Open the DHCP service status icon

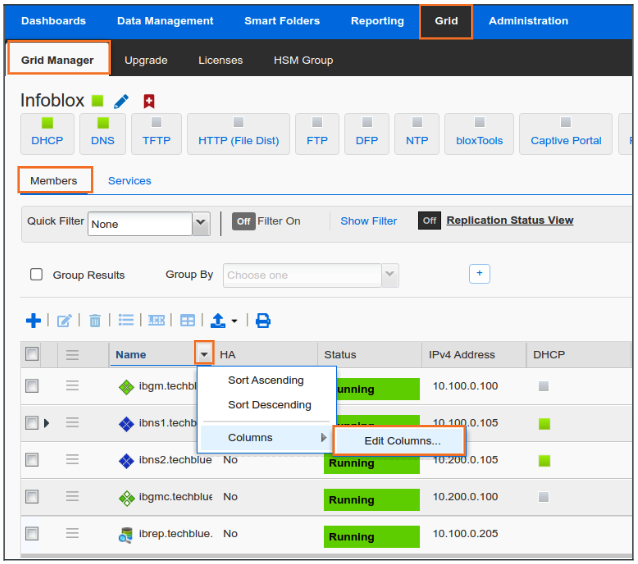47,133
